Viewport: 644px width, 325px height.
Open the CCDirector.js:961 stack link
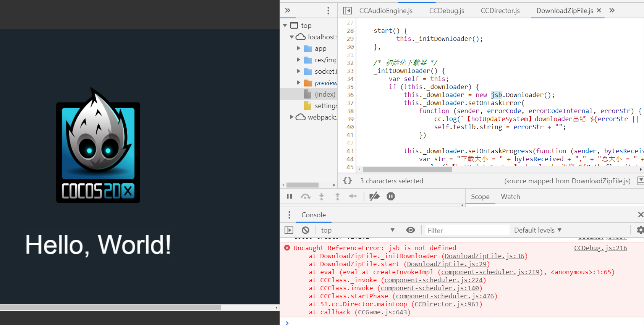(447, 304)
